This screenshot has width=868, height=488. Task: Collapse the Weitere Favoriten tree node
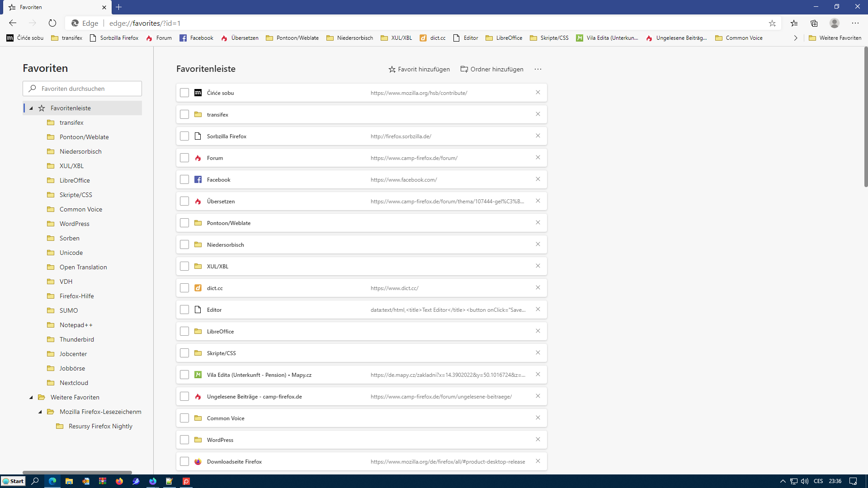[31, 397]
